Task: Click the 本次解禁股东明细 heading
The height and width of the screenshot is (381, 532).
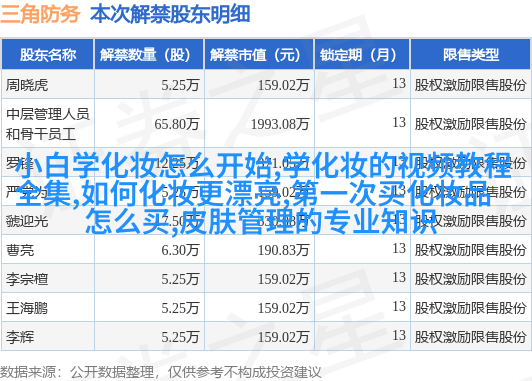Action: [170, 14]
